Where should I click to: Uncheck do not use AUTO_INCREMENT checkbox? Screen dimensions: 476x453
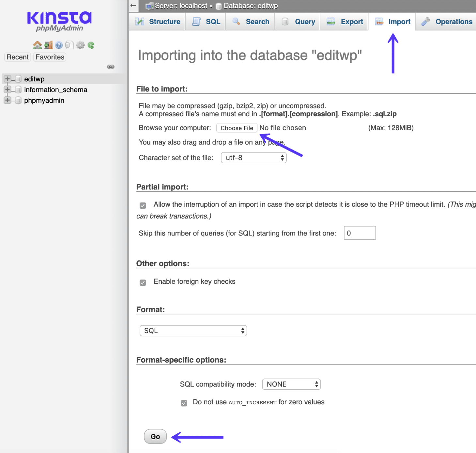(x=184, y=403)
